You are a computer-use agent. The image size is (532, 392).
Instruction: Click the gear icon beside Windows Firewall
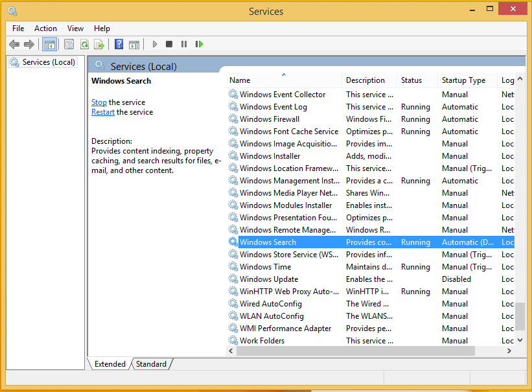click(233, 119)
